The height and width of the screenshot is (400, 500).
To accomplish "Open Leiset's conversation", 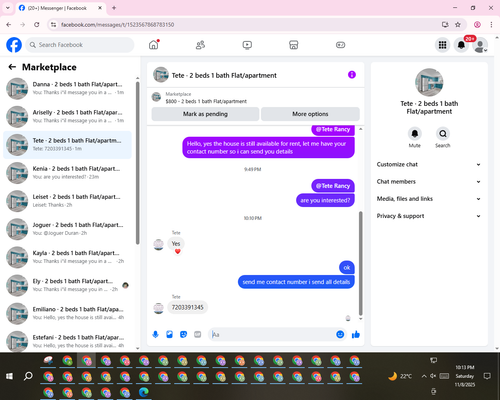I will (67, 201).
